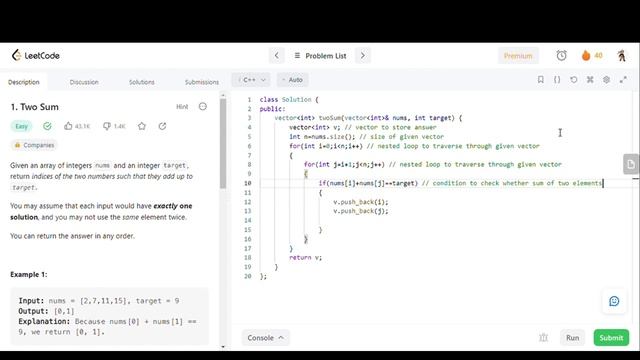
Task: Open editor settings gear icon
Action: click(607, 80)
